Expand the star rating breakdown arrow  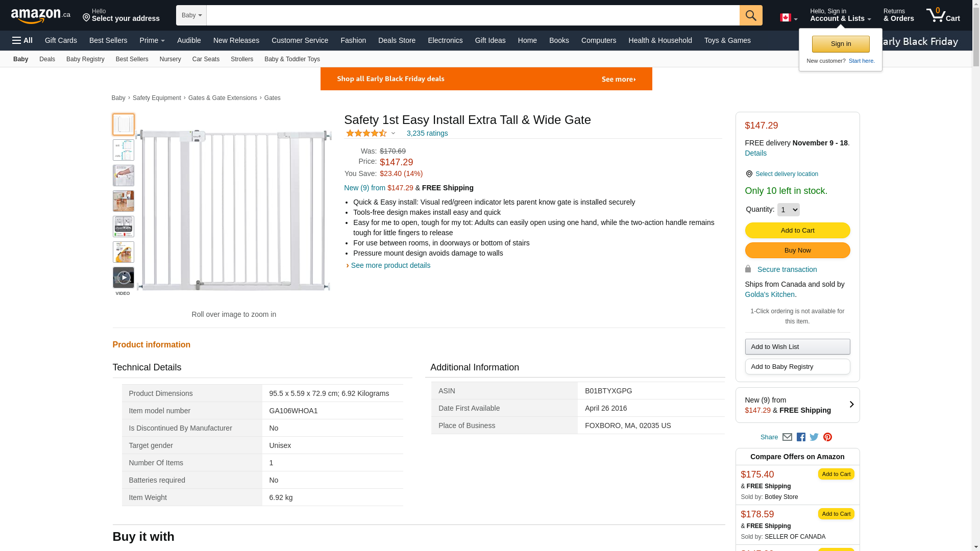pos(393,133)
